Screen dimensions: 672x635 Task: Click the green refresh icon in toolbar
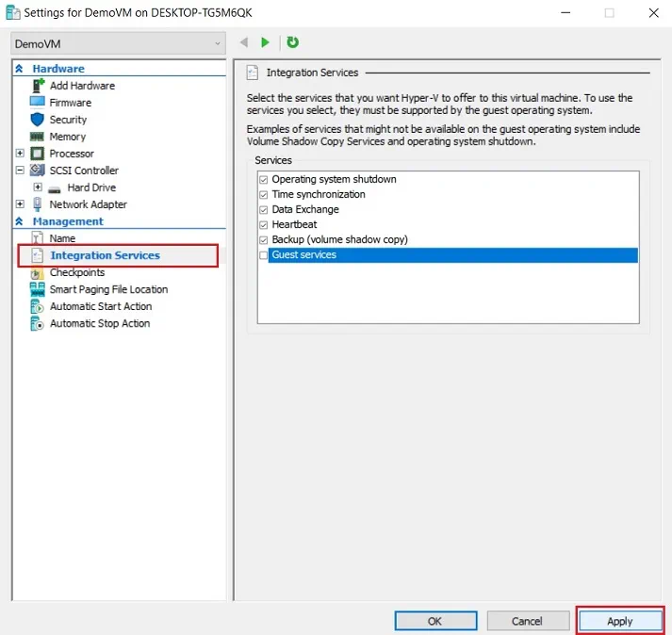coord(292,42)
